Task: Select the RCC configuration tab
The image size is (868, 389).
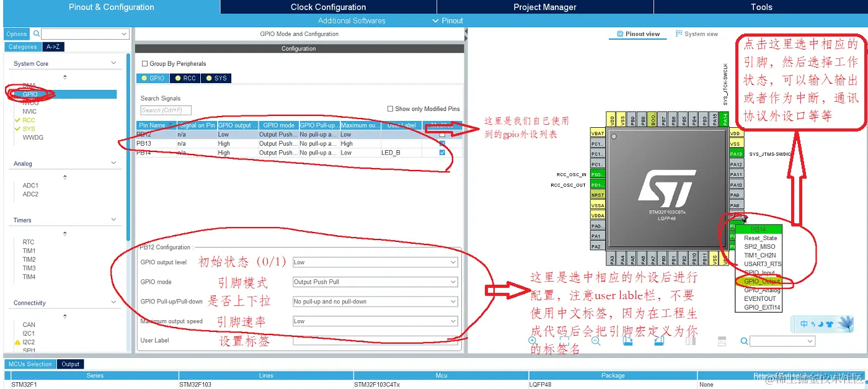Action: (x=184, y=78)
